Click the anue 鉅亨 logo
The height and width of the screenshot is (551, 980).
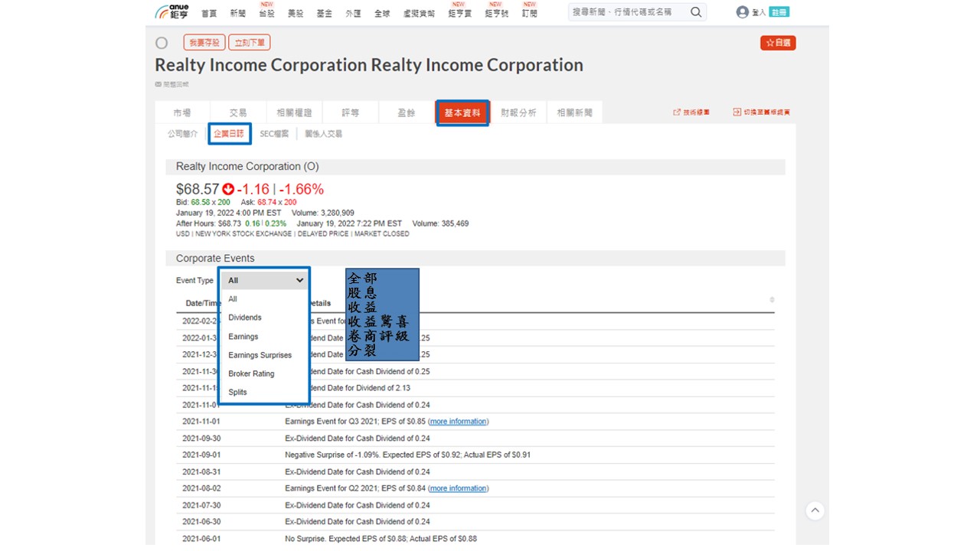coord(171,12)
